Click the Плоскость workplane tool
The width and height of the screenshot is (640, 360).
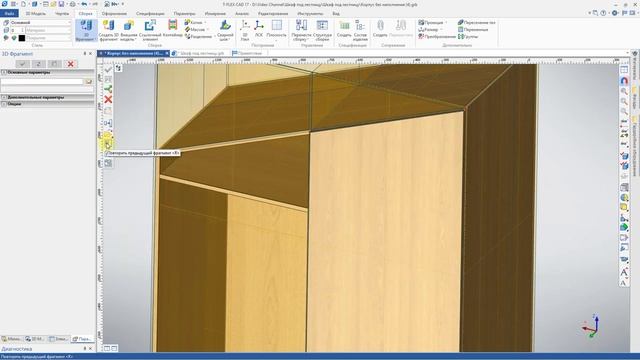click(276, 31)
